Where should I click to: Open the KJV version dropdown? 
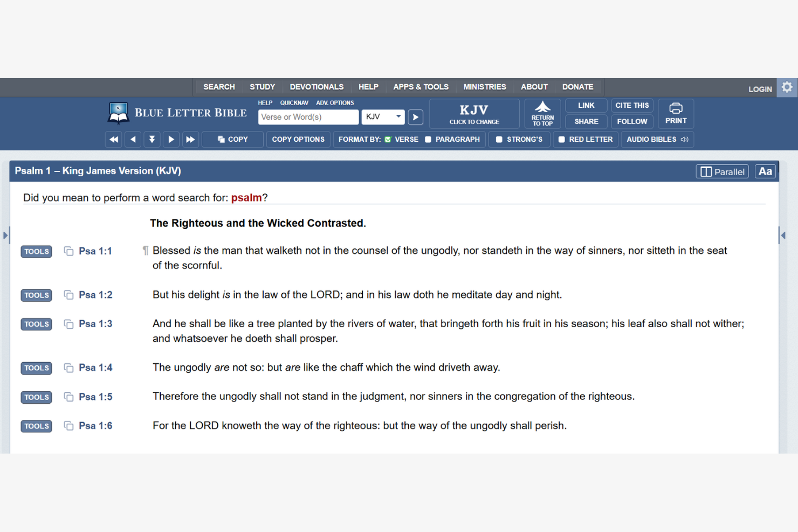[x=383, y=117]
